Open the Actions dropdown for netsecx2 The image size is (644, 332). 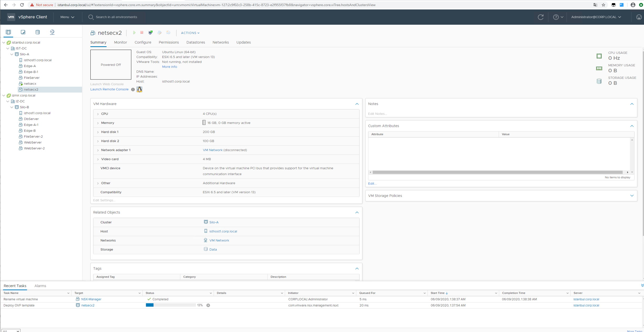(190, 33)
